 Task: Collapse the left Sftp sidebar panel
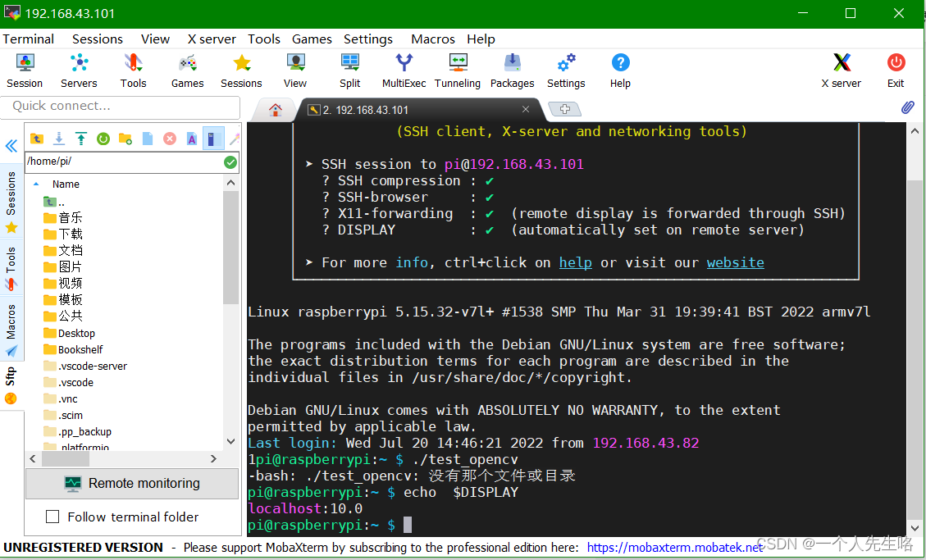pyautogui.click(x=11, y=146)
